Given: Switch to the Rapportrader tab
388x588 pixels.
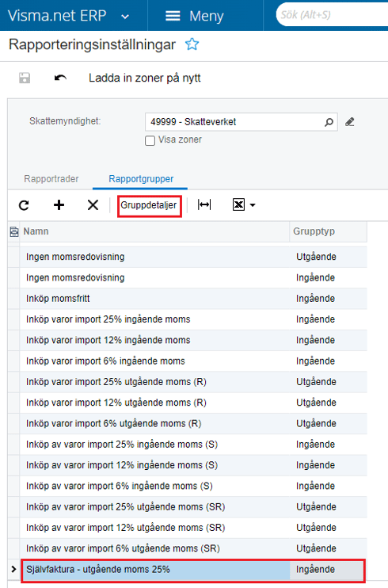Looking at the screenshot, I should [x=51, y=179].
